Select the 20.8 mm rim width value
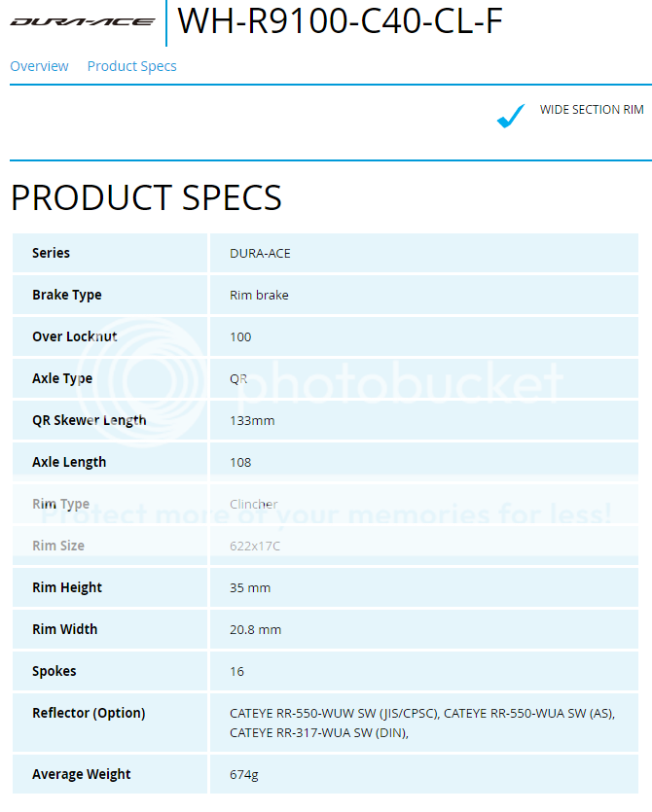652x812 pixels. click(255, 629)
